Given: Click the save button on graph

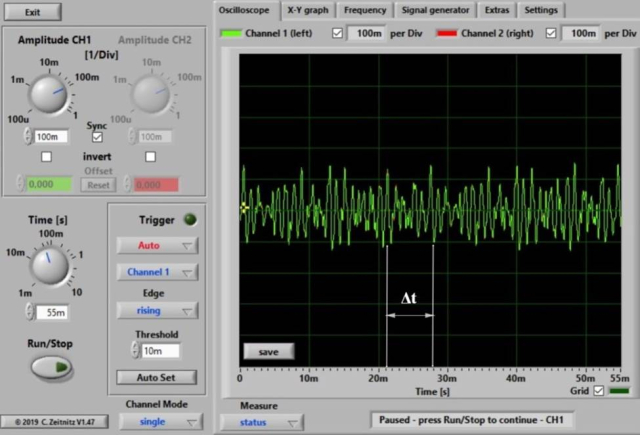Looking at the screenshot, I should 268,352.
